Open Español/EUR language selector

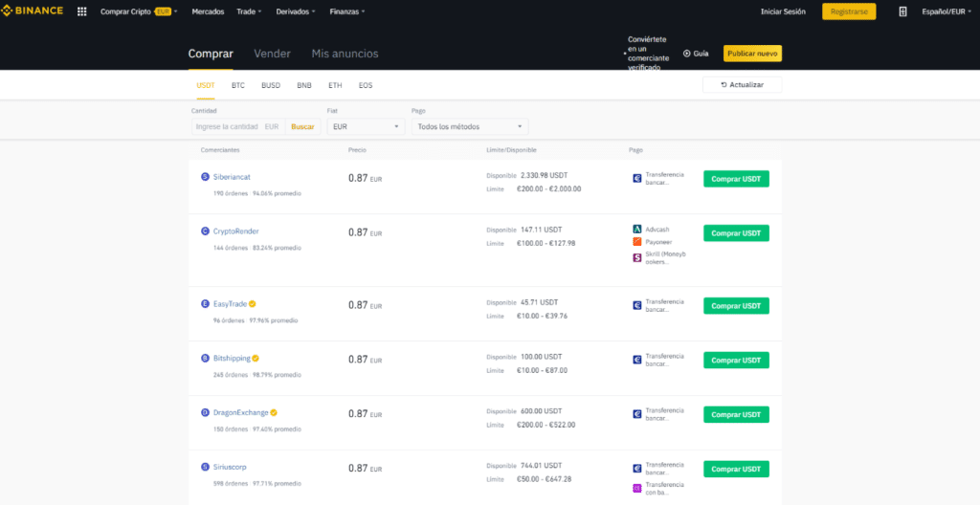pos(947,11)
